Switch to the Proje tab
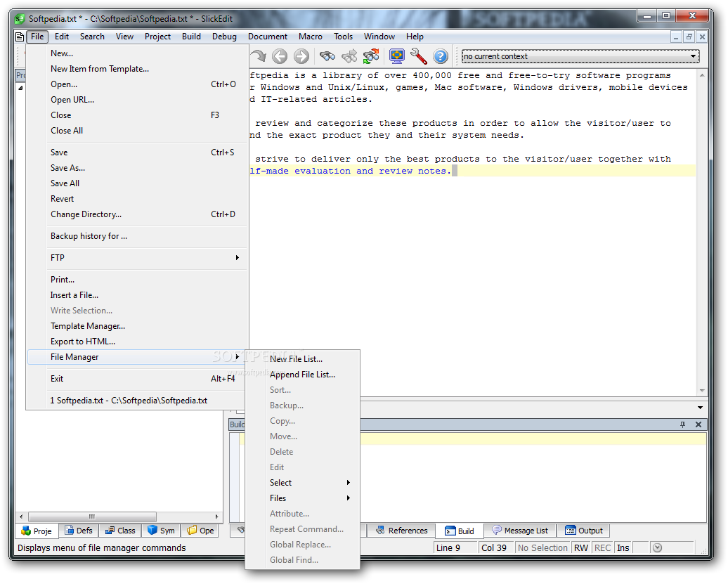 pos(37,531)
